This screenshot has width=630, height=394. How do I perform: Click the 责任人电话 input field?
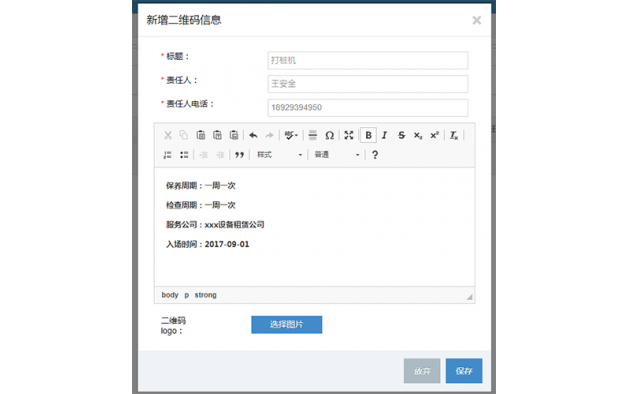[368, 108]
